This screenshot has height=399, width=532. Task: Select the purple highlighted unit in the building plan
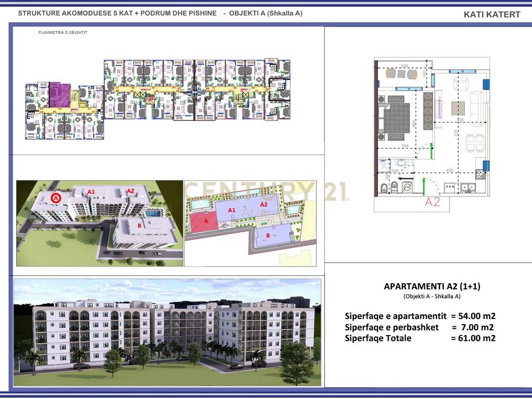point(60,96)
